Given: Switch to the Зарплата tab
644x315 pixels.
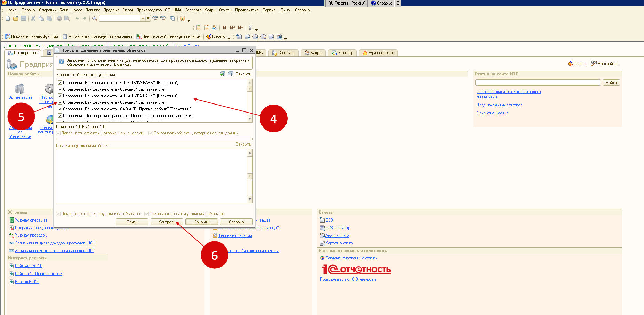Looking at the screenshot, I should (283, 53).
